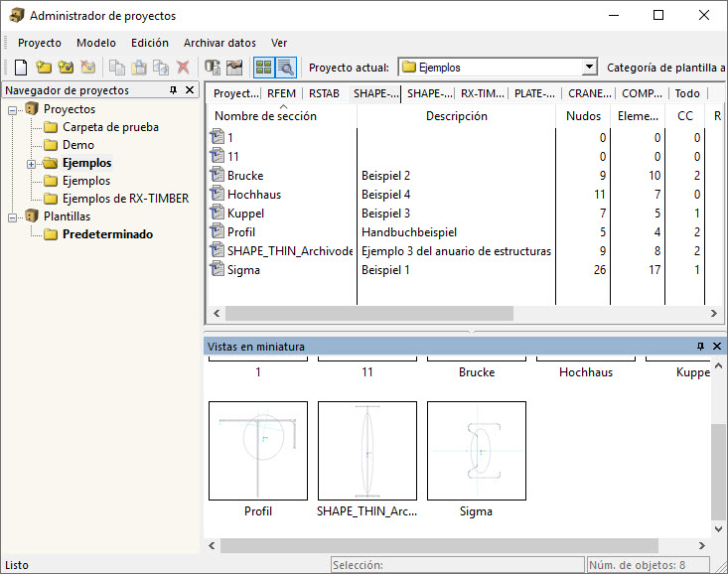
Task: Open the Archivar datos menu
Action: [219, 43]
